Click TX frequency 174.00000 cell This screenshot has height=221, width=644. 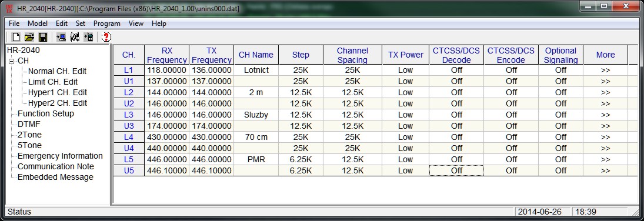tap(212, 126)
